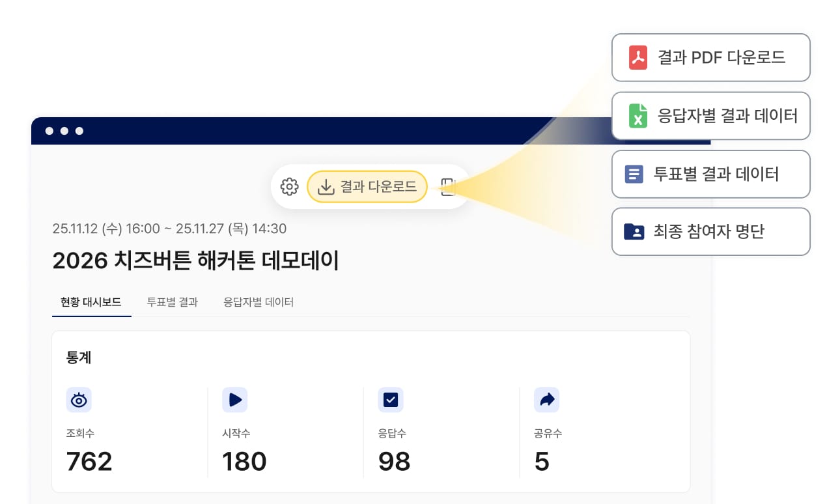This screenshot has height=504, width=840.
Task: Click the download arrow icon in 결과 다운로드
Action: coord(325,187)
